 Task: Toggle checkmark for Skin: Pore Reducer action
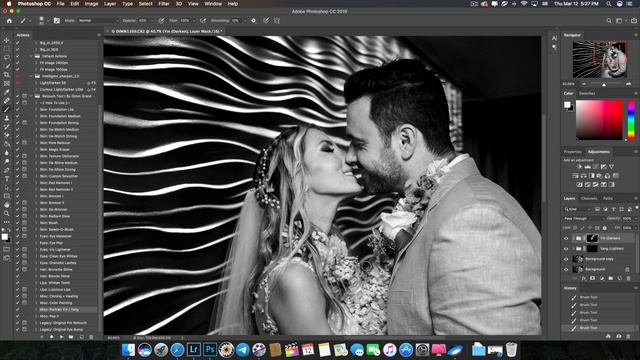(18, 142)
